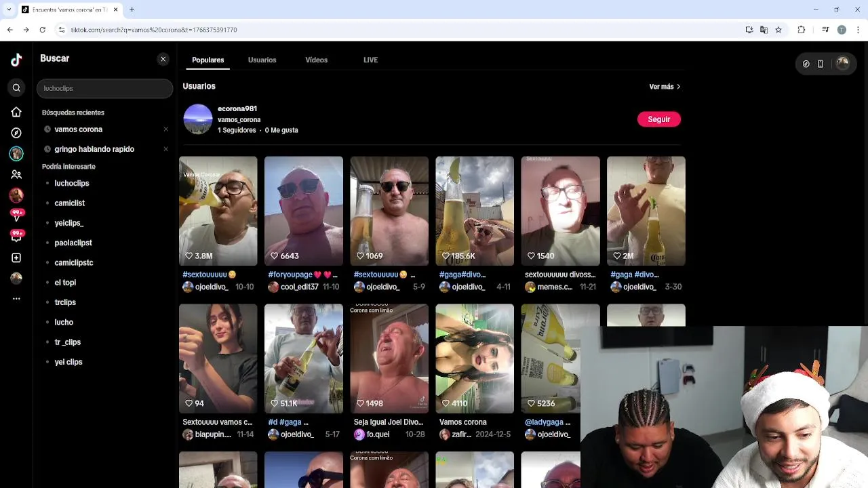Open sidebar profile avatar above the dots
This screenshot has height=488, width=868.
(16, 278)
